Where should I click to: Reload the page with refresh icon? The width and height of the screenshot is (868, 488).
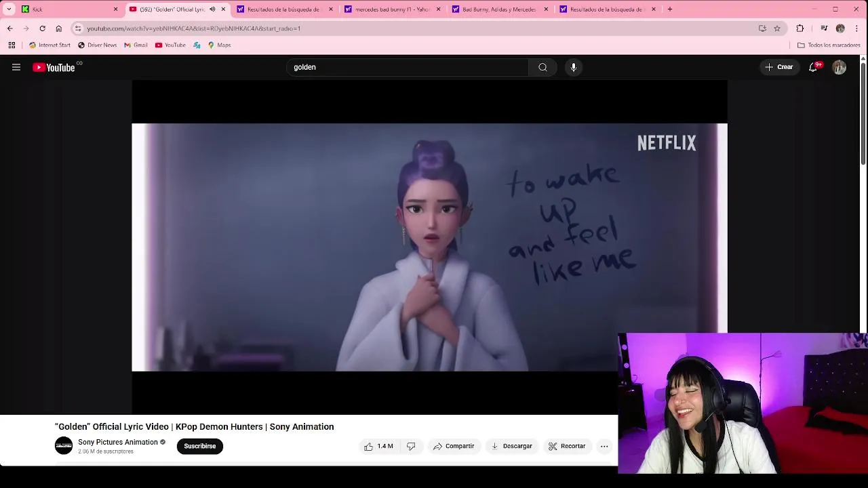(x=42, y=28)
